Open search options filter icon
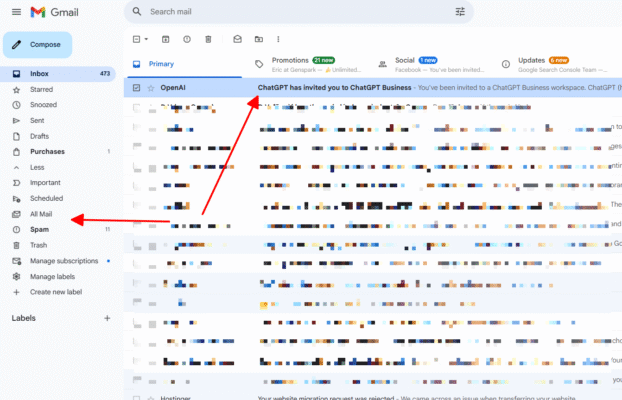Viewport: 622px width, 400px height. coord(460,12)
